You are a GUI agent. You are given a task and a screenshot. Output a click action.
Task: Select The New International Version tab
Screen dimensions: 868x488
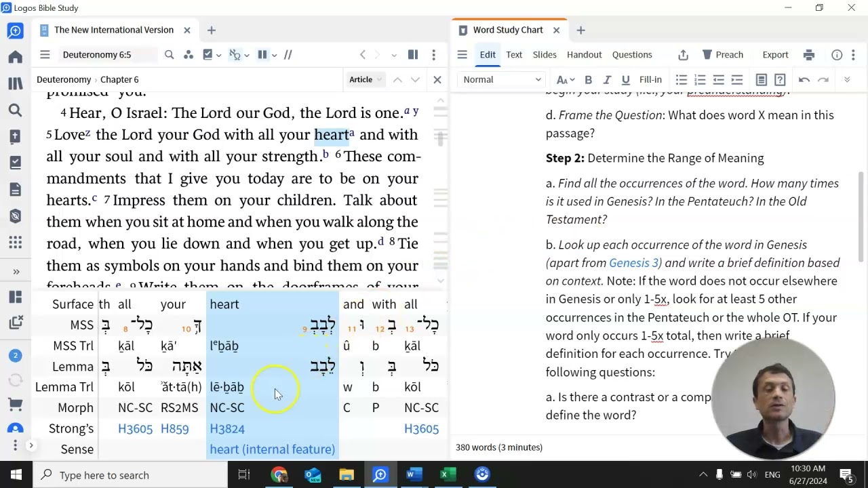(x=114, y=30)
